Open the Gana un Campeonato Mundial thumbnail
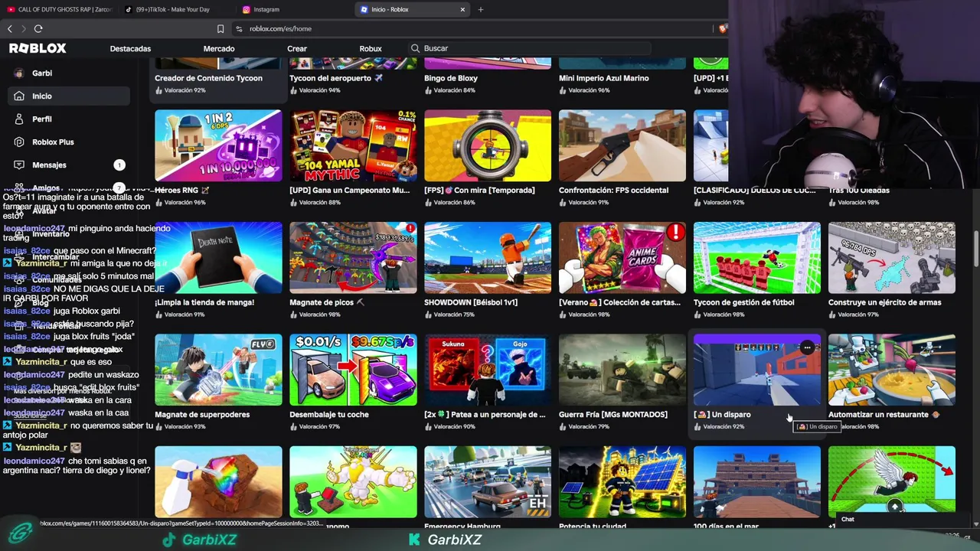The image size is (980, 551). click(x=353, y=145)
